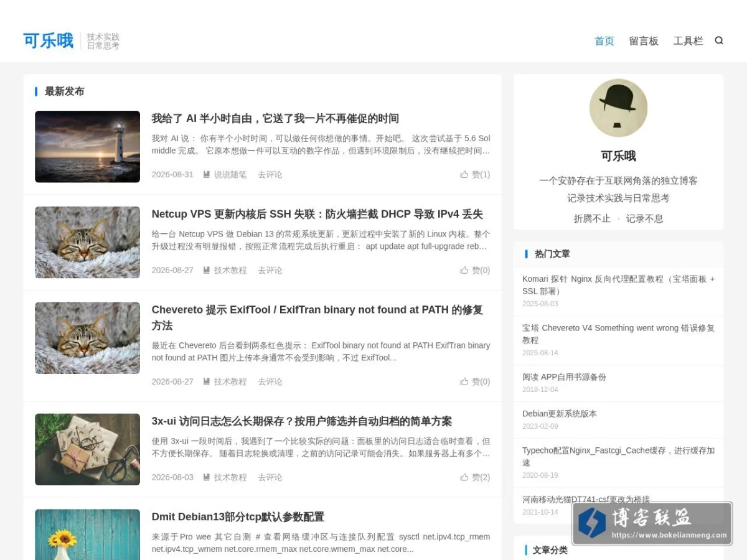Click tagline 折腾不止 · 记录不息
Screen dimensions: 747x560
618,218
